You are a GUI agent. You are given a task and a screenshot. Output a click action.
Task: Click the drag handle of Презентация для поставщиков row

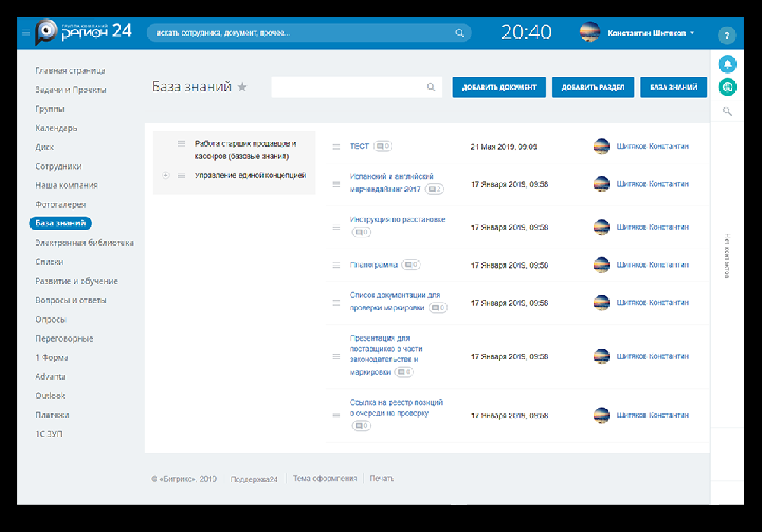337,357
